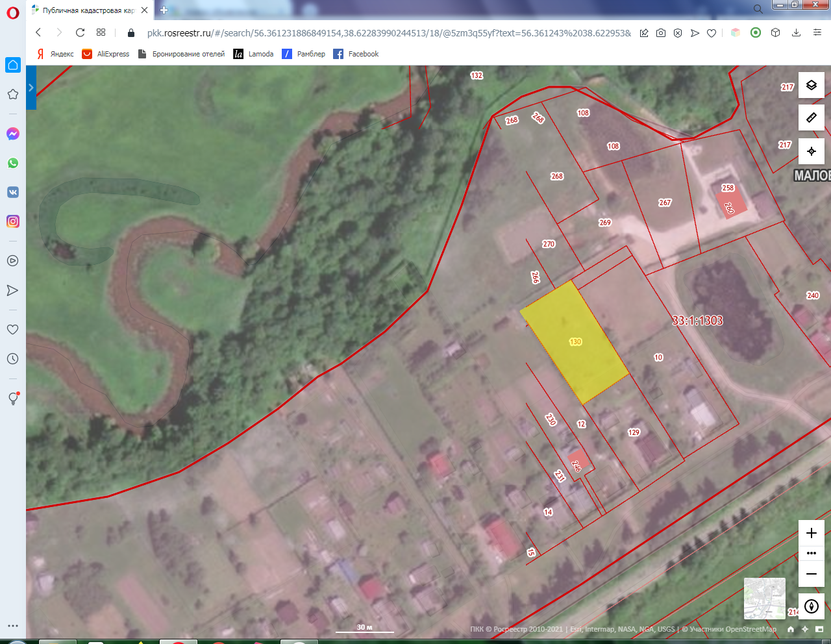Add page to bookmarks with address bar heart
Image resolution: width=831 pixels, height=644 pixels.
(712, 33)
